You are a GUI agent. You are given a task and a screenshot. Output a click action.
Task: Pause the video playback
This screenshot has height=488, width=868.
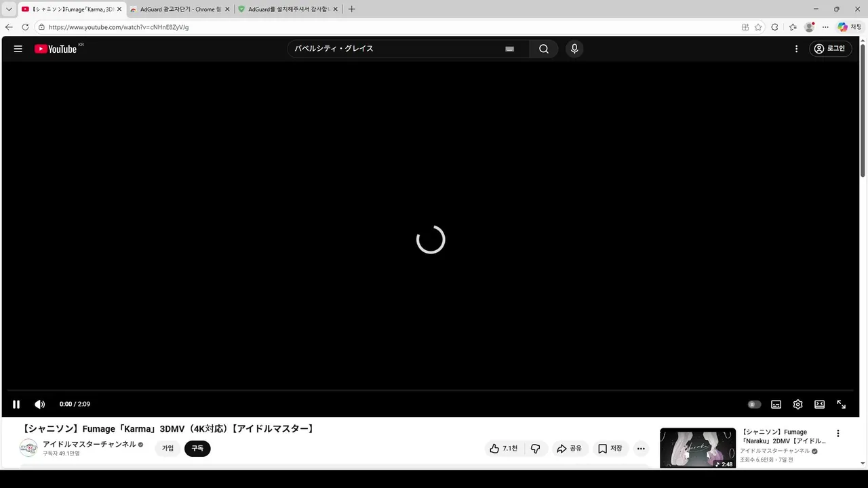[x=16, y=404]
